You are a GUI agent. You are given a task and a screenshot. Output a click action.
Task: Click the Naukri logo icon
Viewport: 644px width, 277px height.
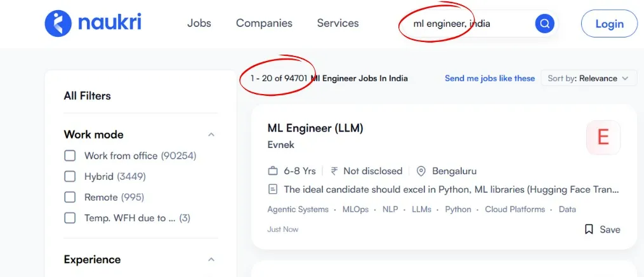pyautogui.click(x=58, y=24)
